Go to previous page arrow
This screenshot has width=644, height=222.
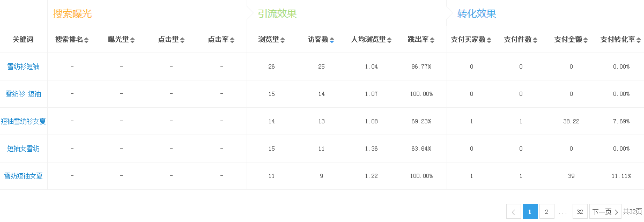click(x=513, y=212)
